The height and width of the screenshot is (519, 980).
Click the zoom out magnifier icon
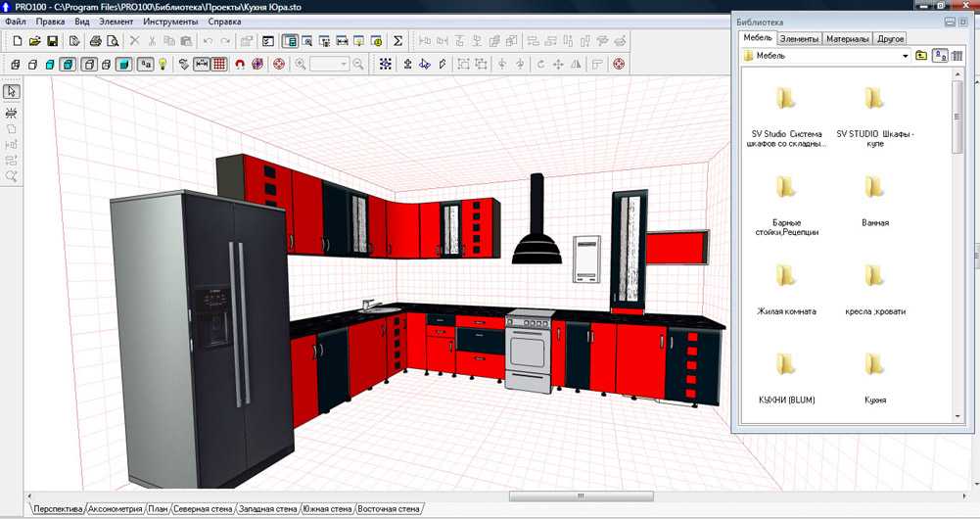point(358,64)
